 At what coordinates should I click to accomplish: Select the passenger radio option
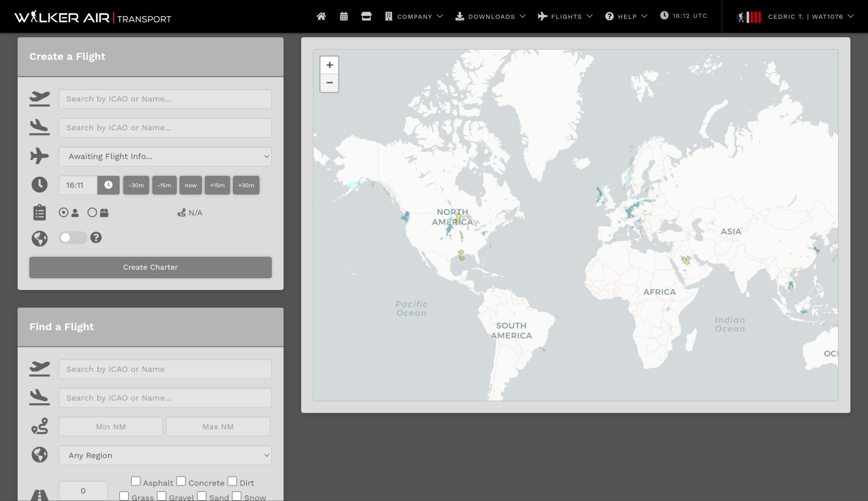click(x=64, y=212)
